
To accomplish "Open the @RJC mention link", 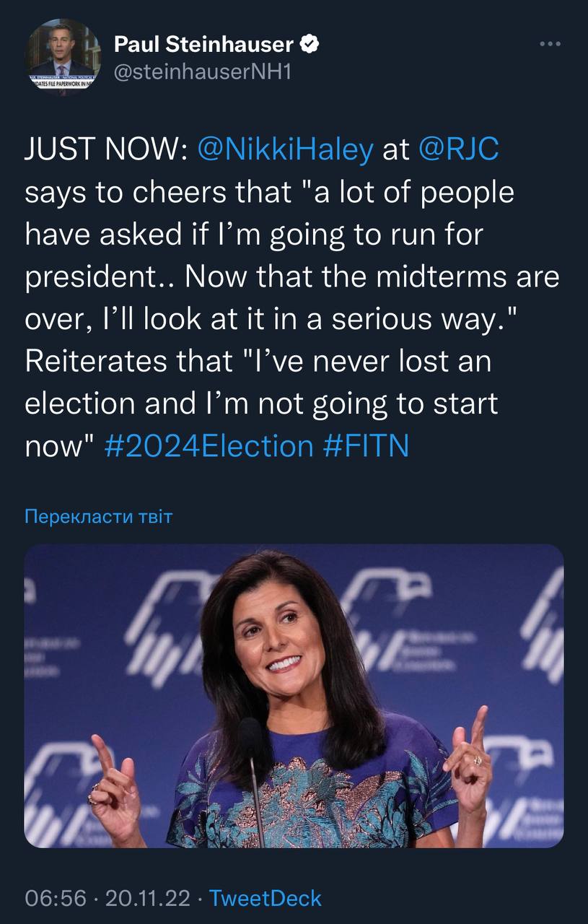I will coord(458,149).
